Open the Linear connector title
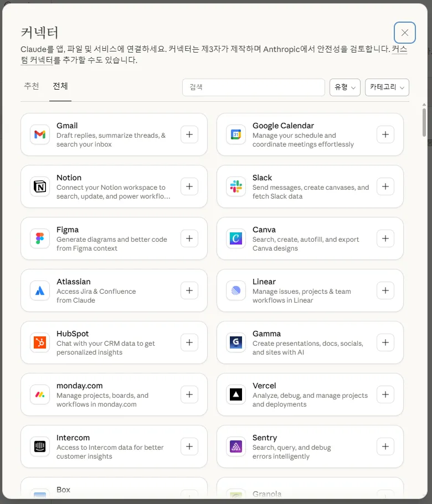The height and width of the screenshot is (504, 432). (x=264, y=282)
